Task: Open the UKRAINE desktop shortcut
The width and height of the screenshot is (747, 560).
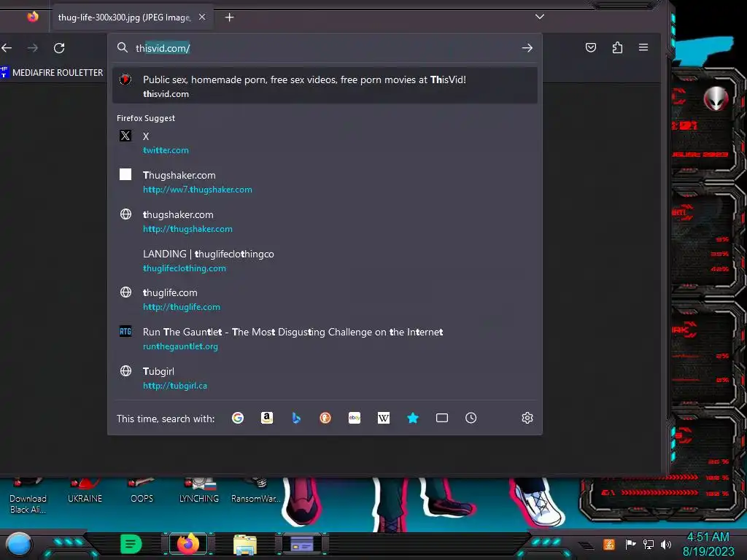Action: coord(85,492)
